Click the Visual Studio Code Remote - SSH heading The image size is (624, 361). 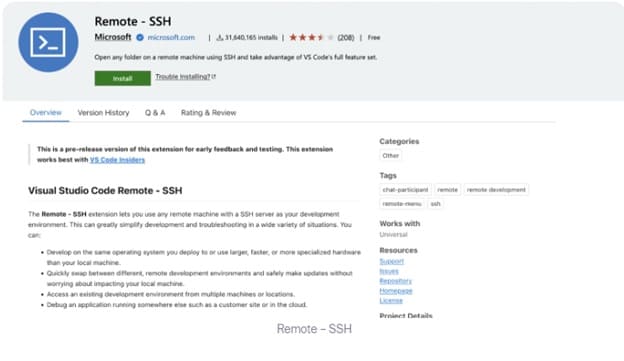point(105,191)
